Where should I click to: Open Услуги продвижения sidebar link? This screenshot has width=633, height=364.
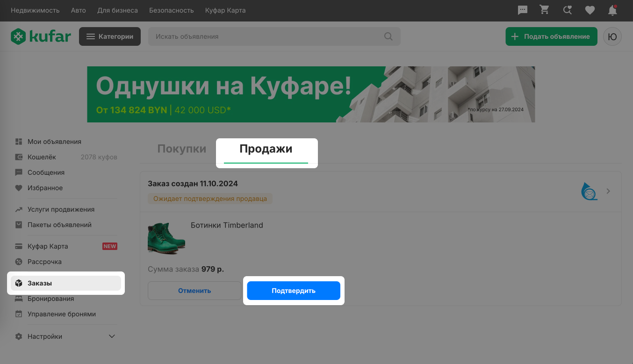click(x=61, y=209)
